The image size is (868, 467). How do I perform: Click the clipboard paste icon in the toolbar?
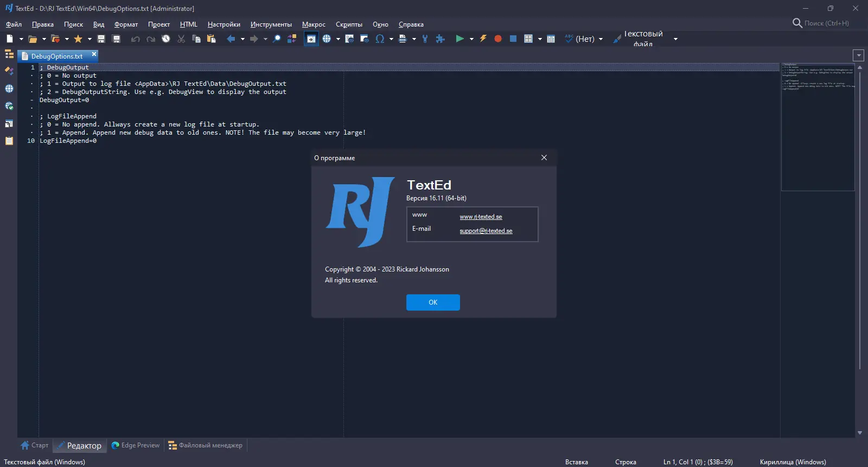212,39
